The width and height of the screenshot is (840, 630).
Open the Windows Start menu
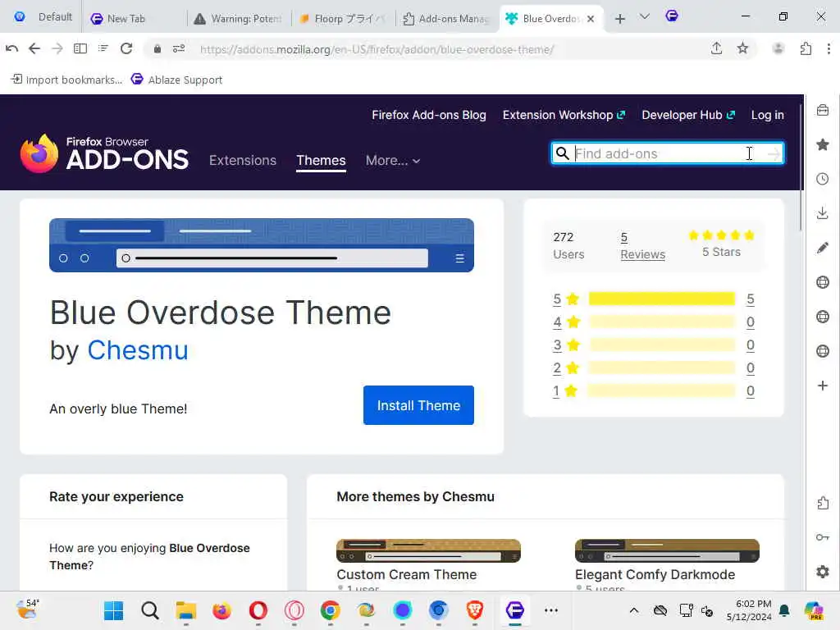[113, 610]
